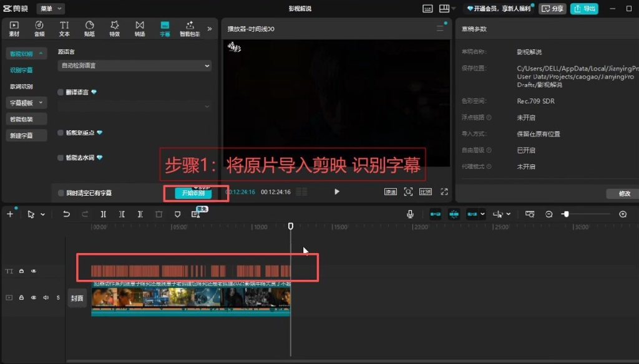The width and height of the screenshot is (639, 364).
Task: Delete left of playhead trim icon
Action: pyautogui.click(x=122, y=214)
